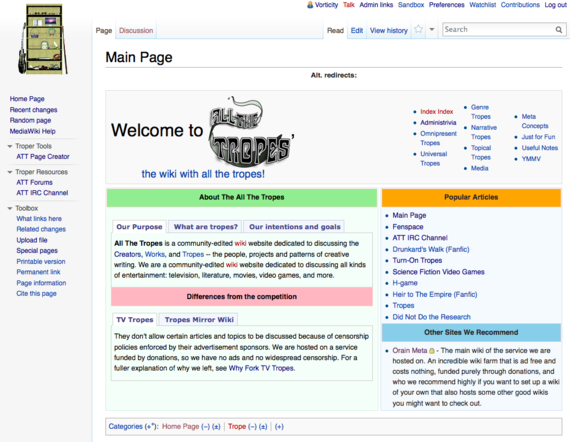570x442 pixels.
Task: Open Drunkard's Walk (Fanfic) article
Action: point(431,249)
